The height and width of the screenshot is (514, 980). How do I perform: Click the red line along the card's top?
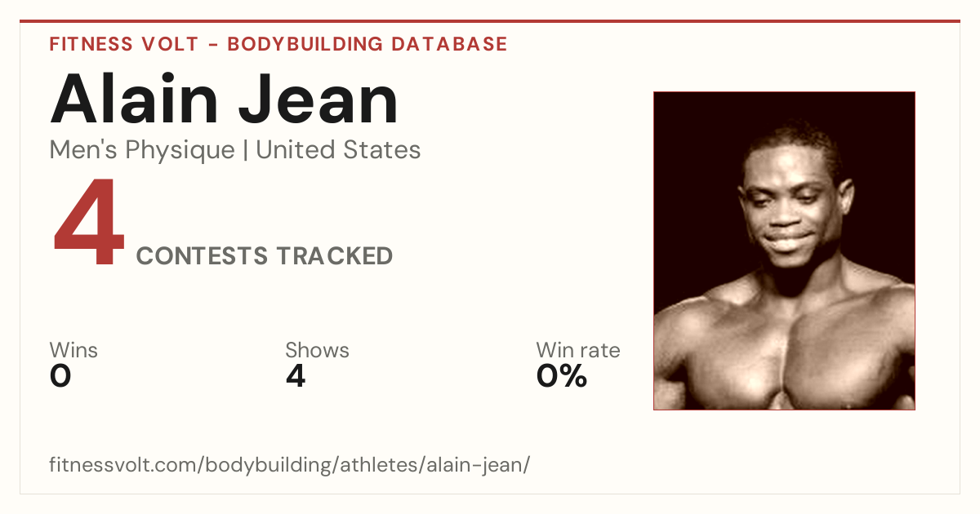pyautogui.click(x=490, y=21)
